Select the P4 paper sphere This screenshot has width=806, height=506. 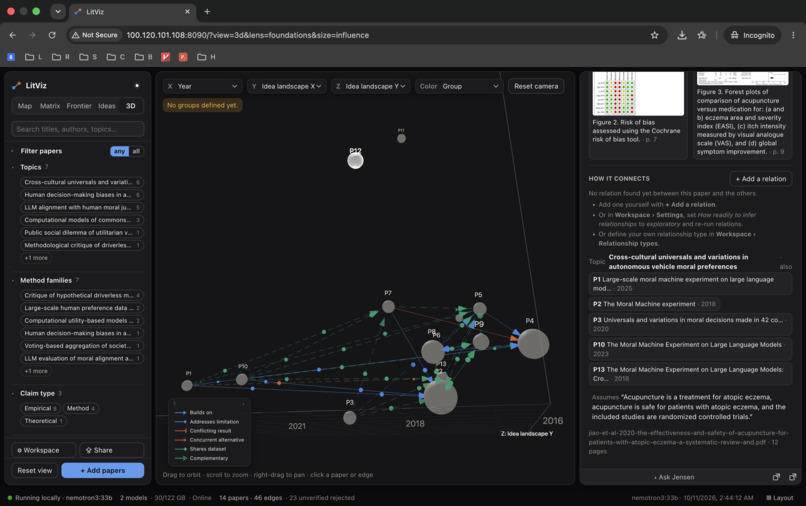pos(533,344)
